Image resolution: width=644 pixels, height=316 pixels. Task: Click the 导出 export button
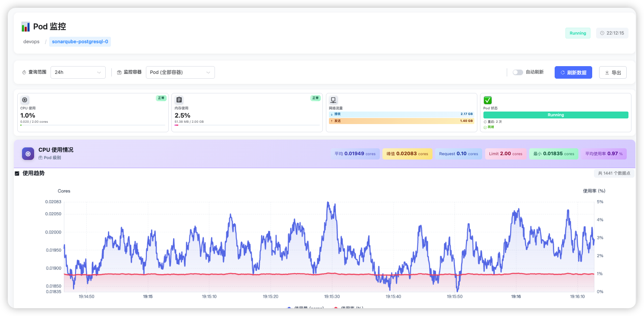[x=612, y=73]
